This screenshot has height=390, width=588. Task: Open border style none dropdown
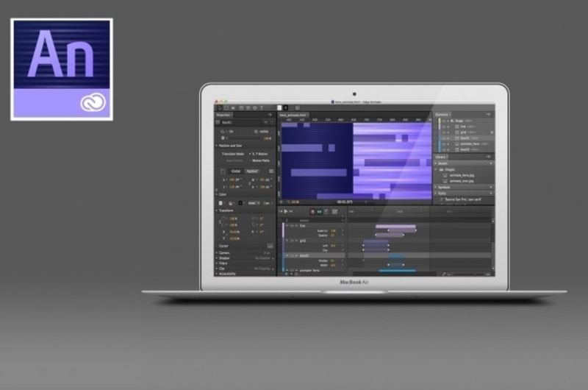254,203
